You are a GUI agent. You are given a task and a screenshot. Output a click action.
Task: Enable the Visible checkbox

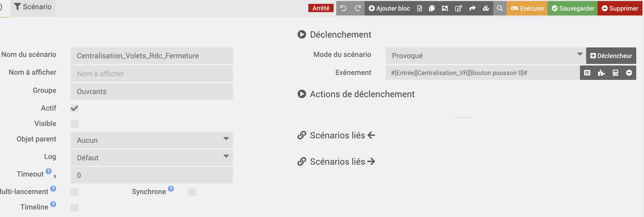(x=75, y=124)
